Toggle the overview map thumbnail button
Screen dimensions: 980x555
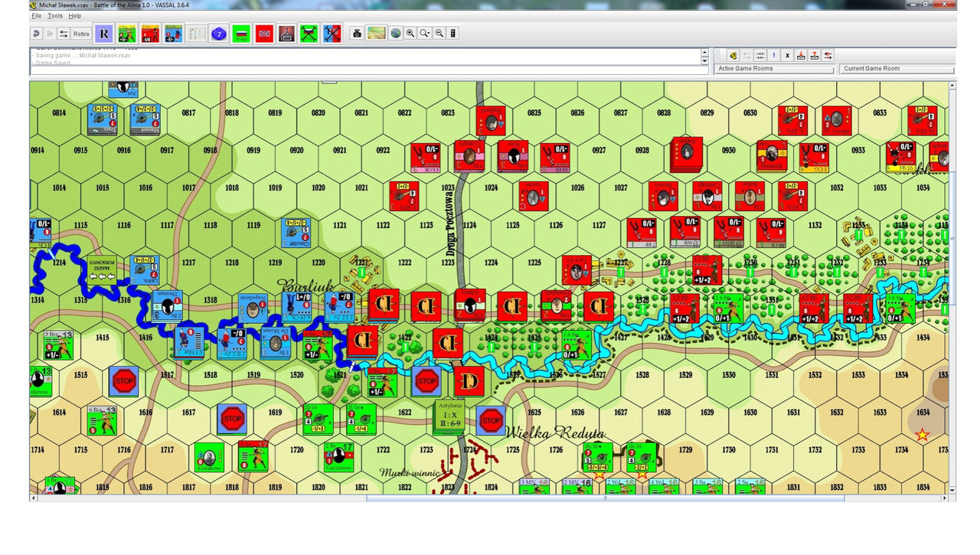[376, 34]
